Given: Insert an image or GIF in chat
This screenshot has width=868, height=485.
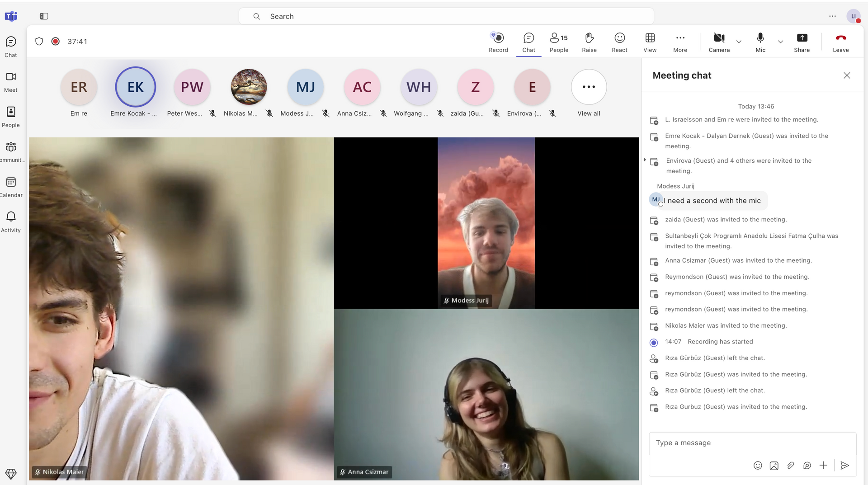Looking at the screenshot, I should pos(774,466).
